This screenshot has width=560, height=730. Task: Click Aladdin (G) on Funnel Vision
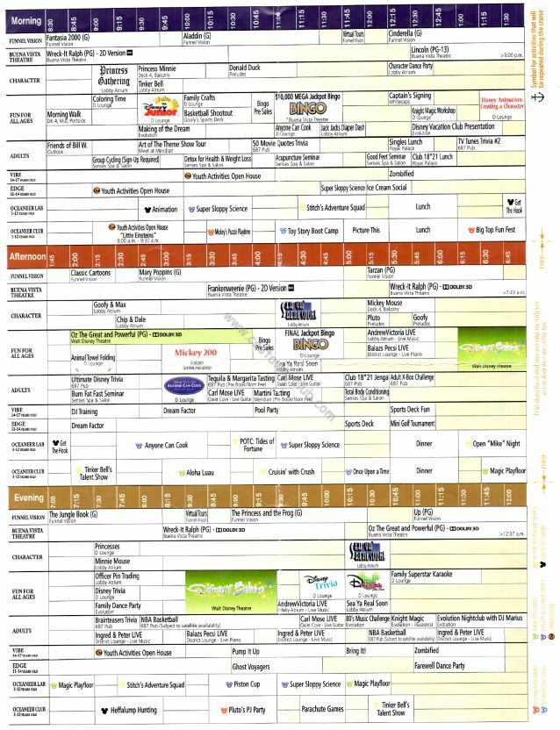pyautogui.click(x=197, y=36)
